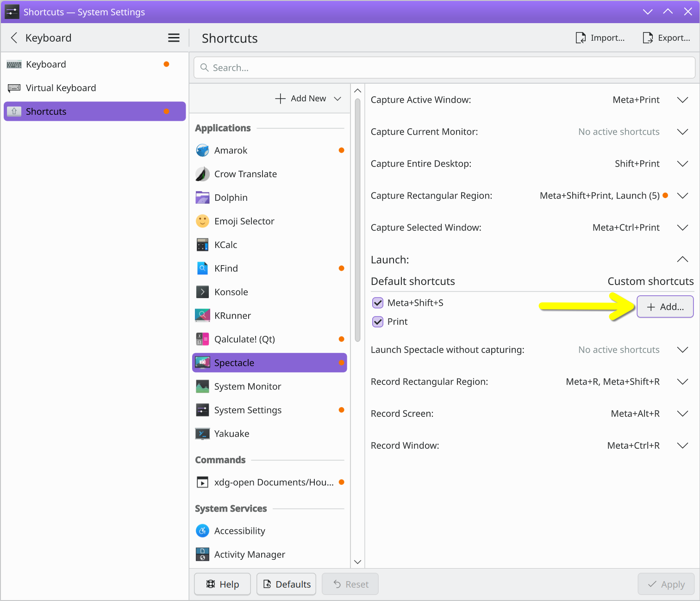
Task: Click the xdg-open command icon
Action: [x=202, y=482]
